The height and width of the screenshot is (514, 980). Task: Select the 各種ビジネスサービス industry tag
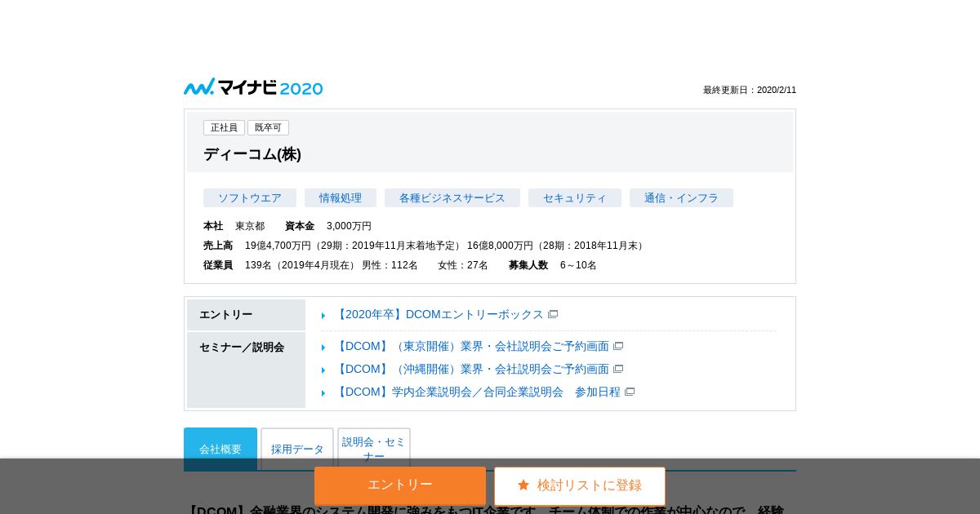click(452, 198)
